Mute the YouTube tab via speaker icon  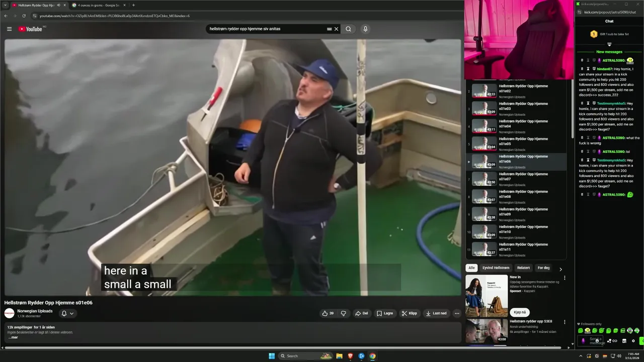click(x=58, y=5)
